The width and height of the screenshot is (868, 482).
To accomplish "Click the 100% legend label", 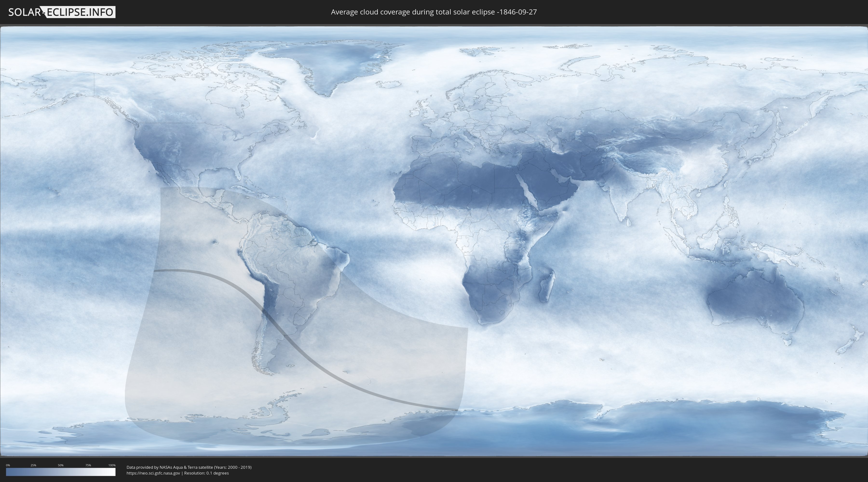I will (112, 465).
